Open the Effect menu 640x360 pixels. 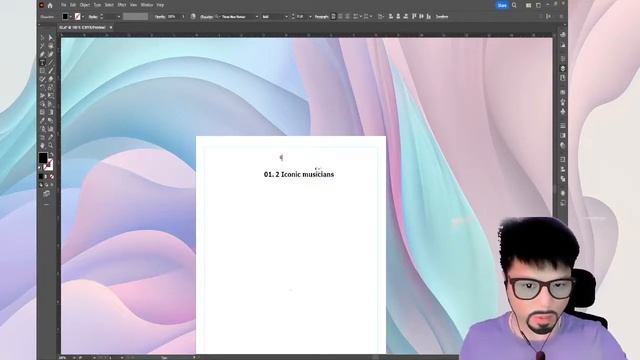pos(122,5)
